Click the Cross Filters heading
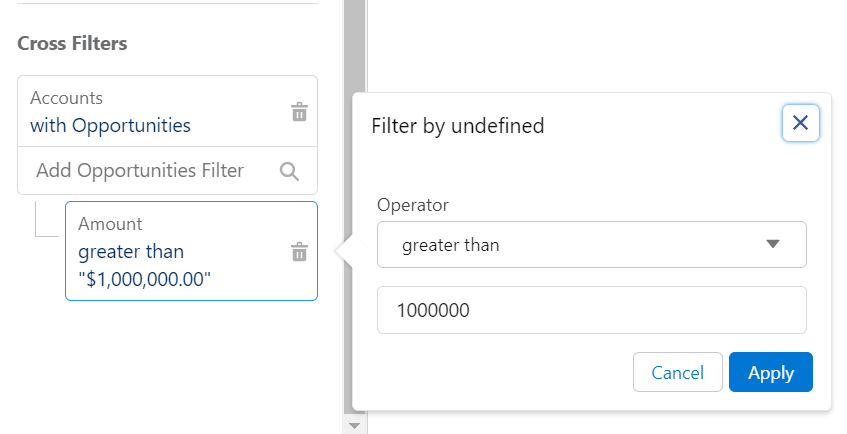The width and height of the screenshot is (847, 434). (x=72, y=43)
